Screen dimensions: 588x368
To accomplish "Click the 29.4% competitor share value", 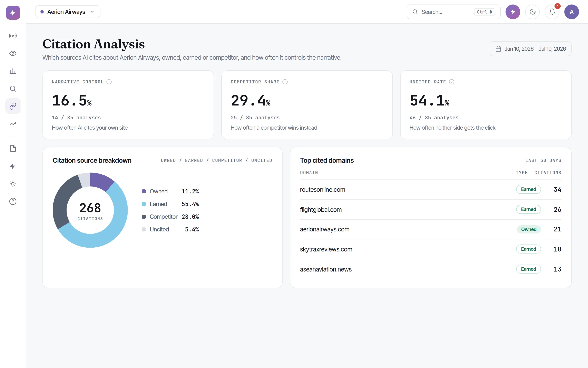I will [251, 100].
